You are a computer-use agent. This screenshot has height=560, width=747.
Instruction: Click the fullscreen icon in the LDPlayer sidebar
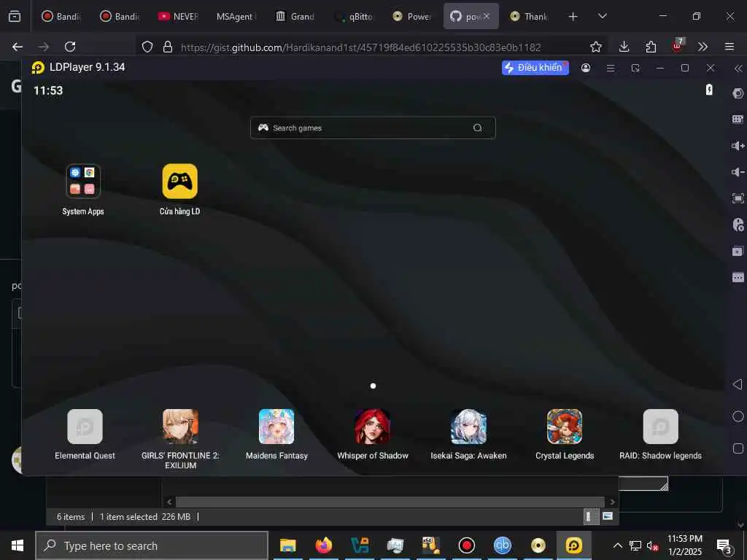738,198
